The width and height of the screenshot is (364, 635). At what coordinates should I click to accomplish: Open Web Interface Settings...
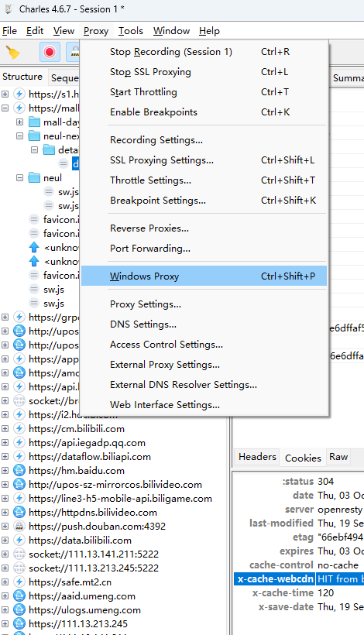pos(204,404)
